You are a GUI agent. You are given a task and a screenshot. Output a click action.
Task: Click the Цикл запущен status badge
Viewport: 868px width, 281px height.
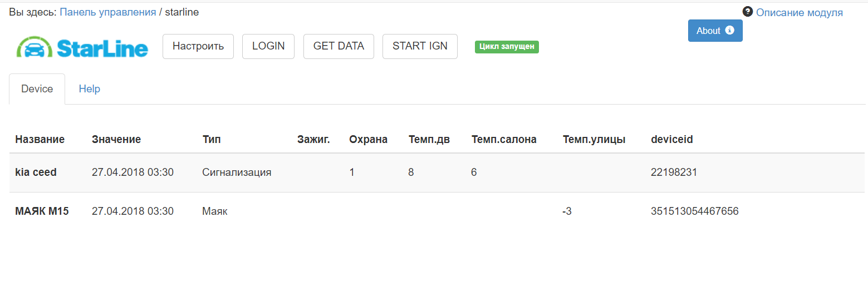(x=507, y=47)
